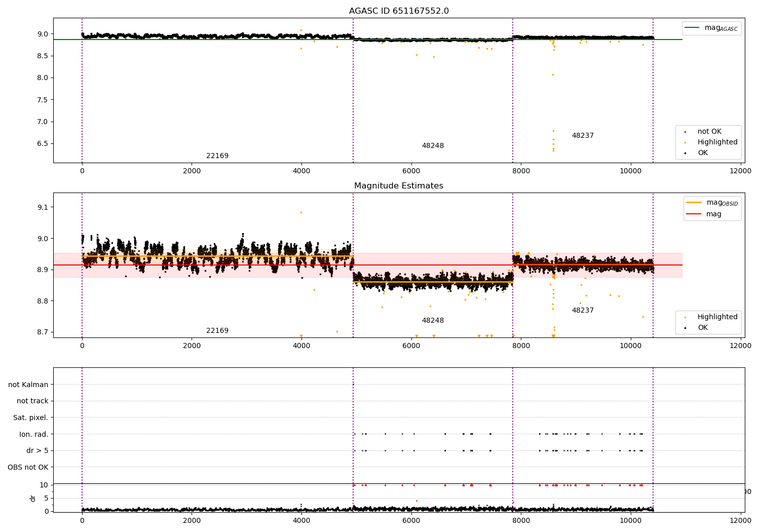This screenshot has width=760, height=532.
Task: Click the '8.0' y-tick in the top plot
Action: point(44,78)
